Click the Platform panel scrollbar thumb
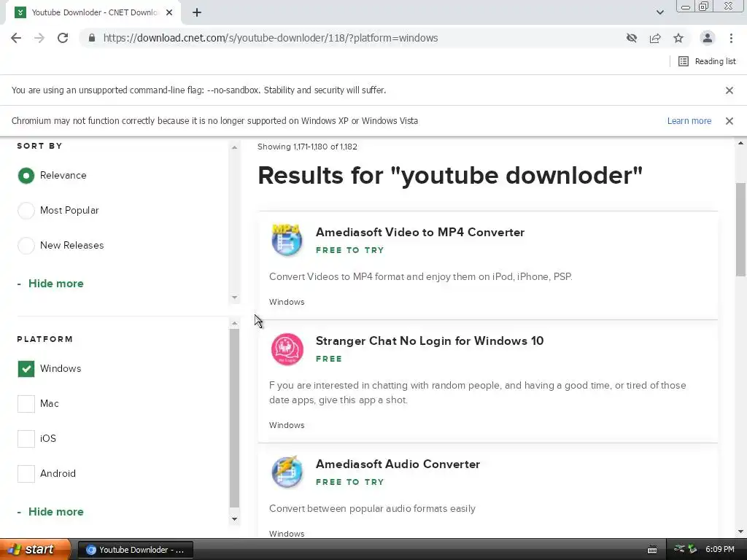The height and width of the screenshot is (560, 747). pos(234,418)
